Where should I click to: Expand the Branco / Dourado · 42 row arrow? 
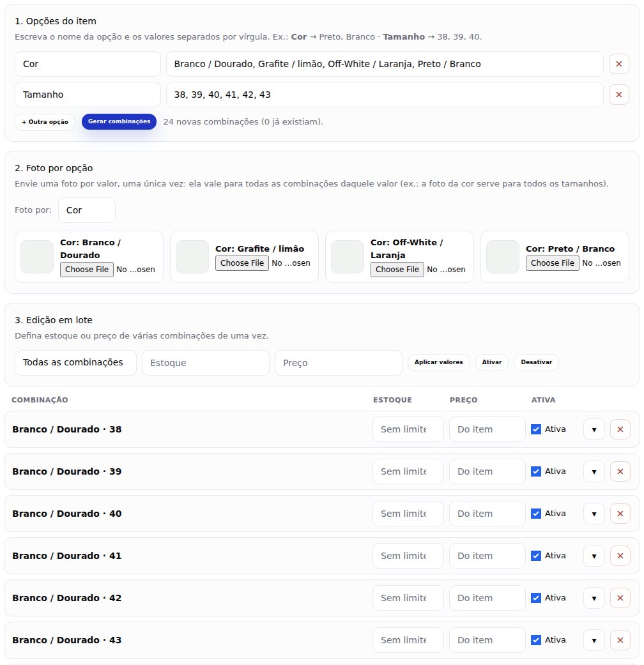click(594, 598)
